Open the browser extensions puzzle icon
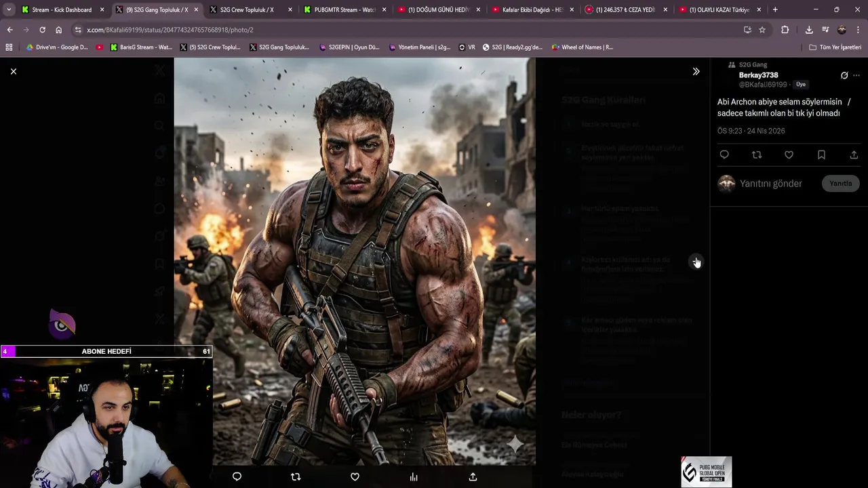868x488 pixels. click(785, 30)
